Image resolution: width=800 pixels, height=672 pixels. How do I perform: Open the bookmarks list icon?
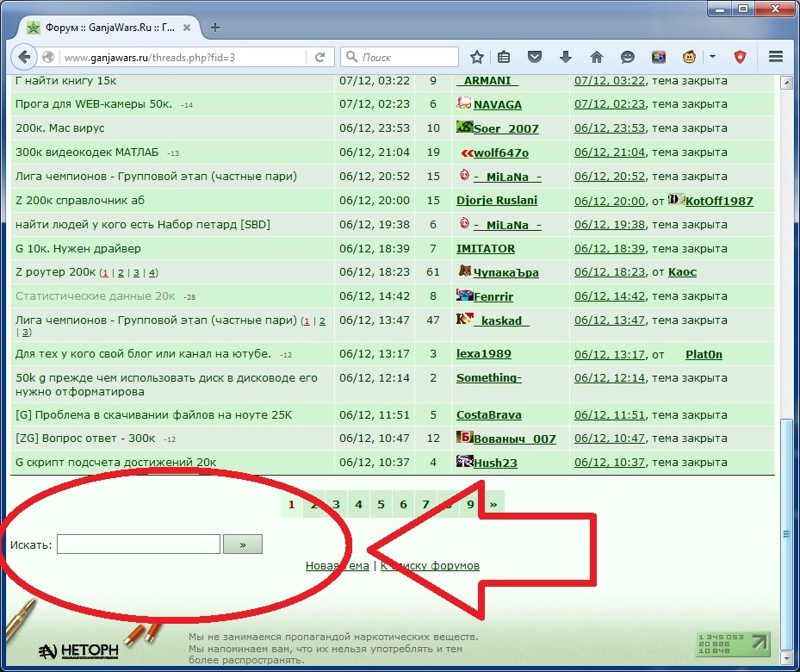click(x=504, y=57)
